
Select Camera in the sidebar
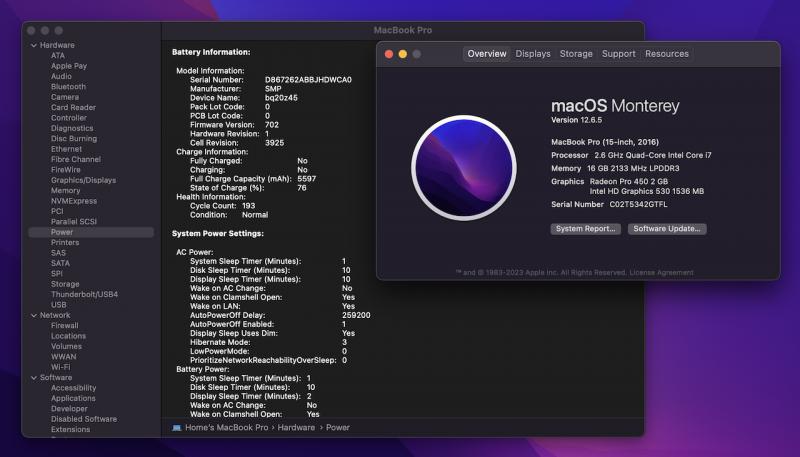tap(65, 97)
